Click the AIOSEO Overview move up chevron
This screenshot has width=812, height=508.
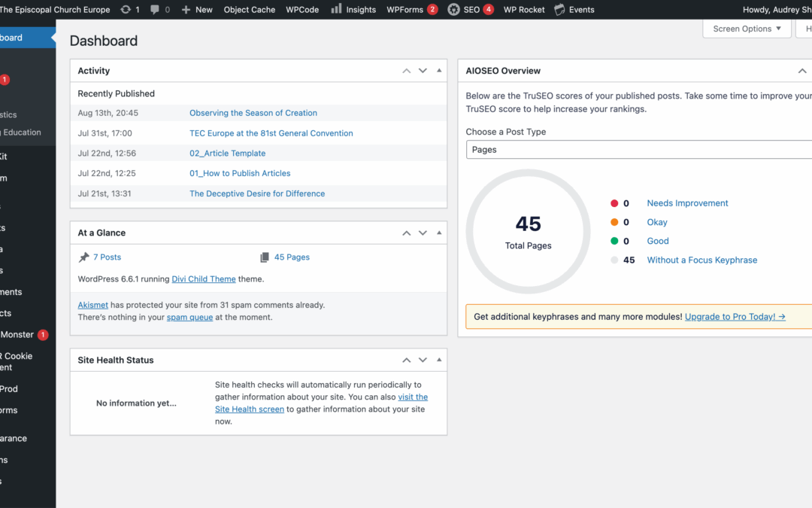coord(802,71)
